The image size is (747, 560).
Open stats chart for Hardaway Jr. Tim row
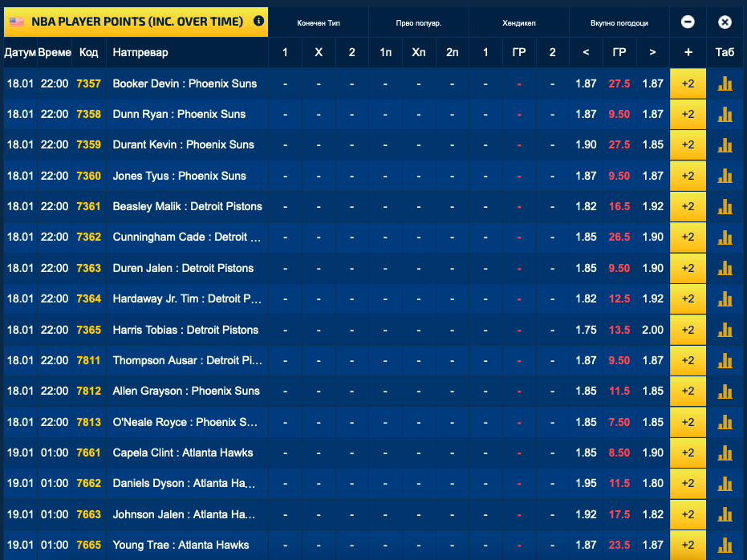(x=725, y=298)
